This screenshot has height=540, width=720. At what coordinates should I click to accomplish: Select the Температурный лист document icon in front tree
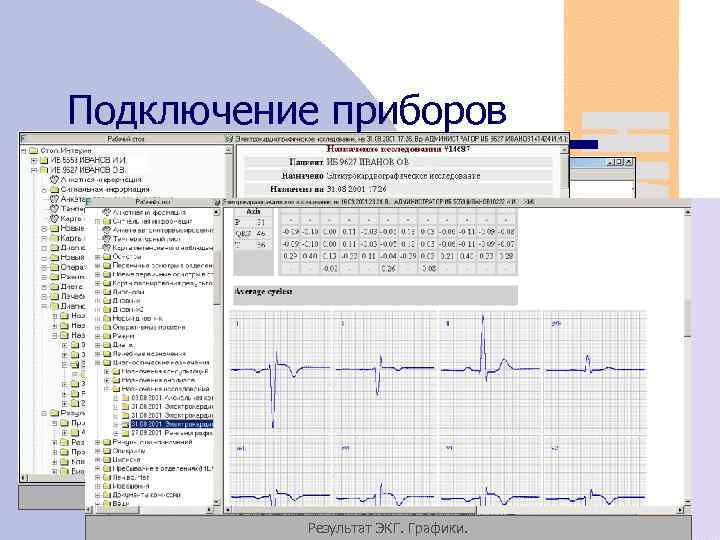pyautogui.click(x=107, y=239)
